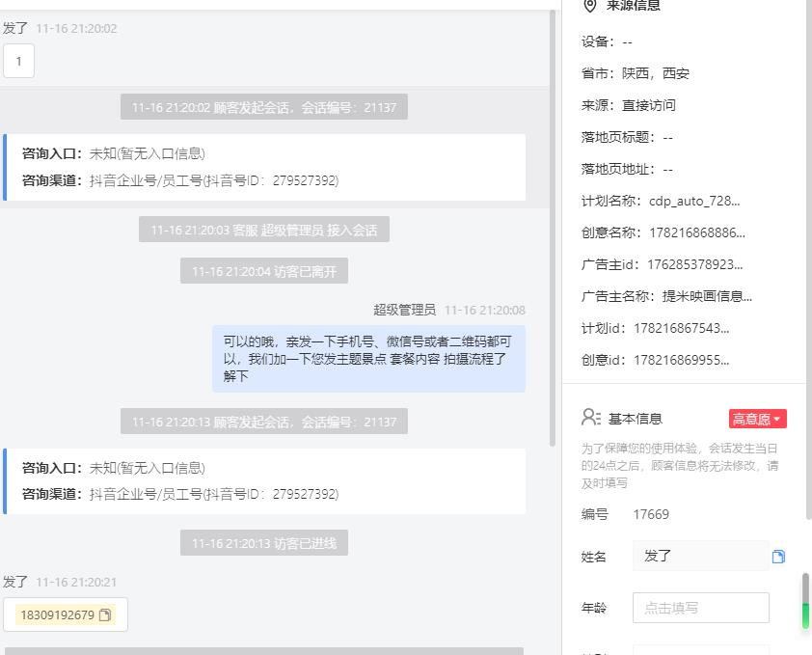Image resolution: width=812 pixels, height=655 pixels.
Task: Open the 高意愿 intent dropdown
Action: tap(758, 419)
